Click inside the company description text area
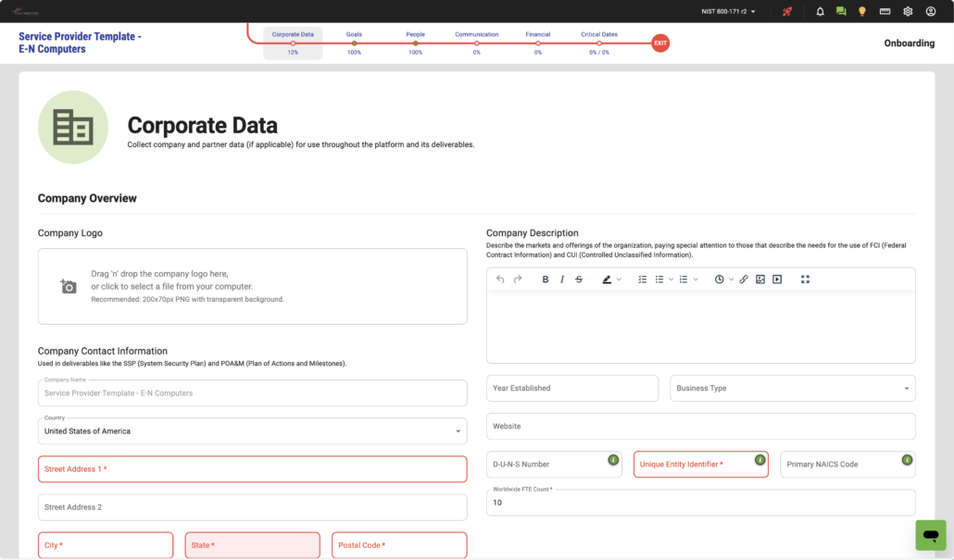The height and width of the screenshot is (560, 954). pos(701,327)
